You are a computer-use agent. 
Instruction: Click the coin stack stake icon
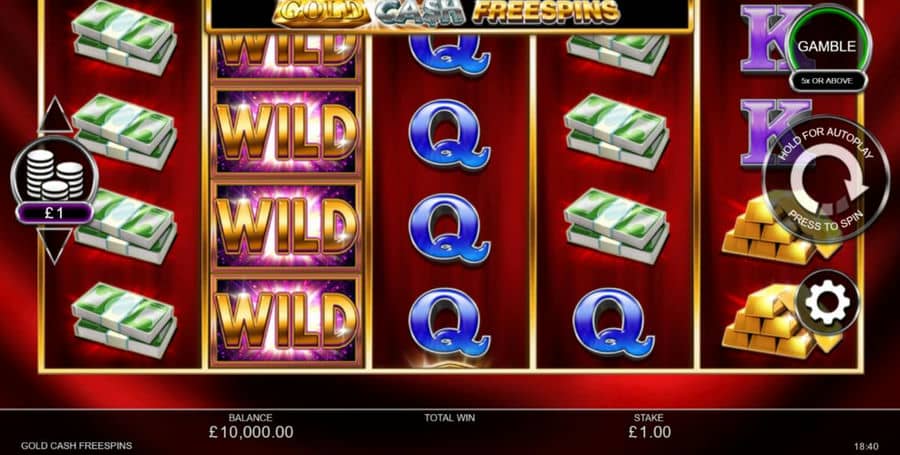[x=55, y=172]
